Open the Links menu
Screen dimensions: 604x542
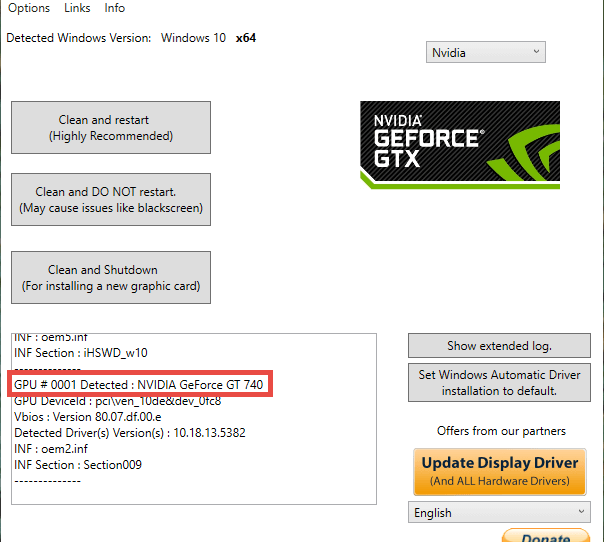pyautogui.click(x=77, y=8)
